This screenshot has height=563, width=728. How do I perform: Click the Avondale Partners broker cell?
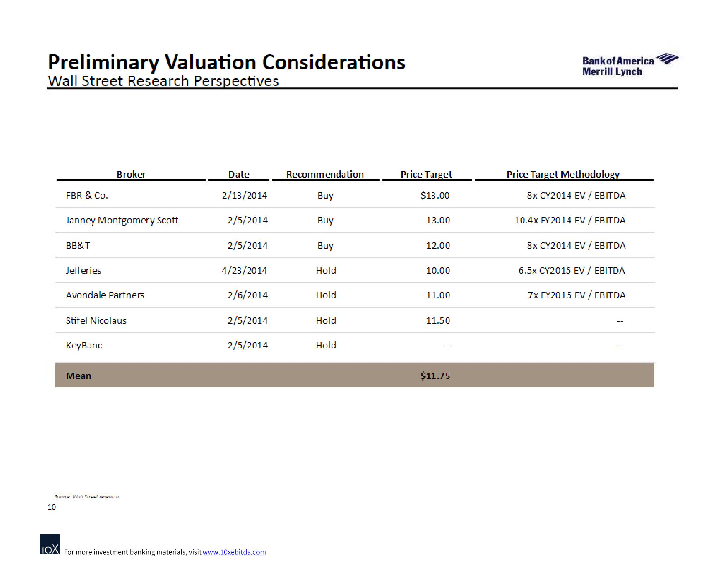(105, 295)
